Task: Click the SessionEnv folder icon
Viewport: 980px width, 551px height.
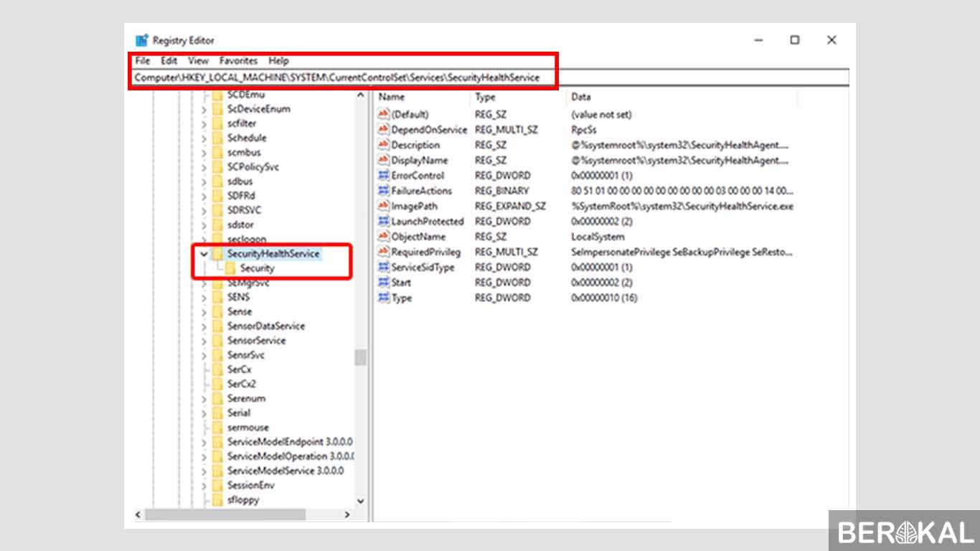Action: coord(217,486)
